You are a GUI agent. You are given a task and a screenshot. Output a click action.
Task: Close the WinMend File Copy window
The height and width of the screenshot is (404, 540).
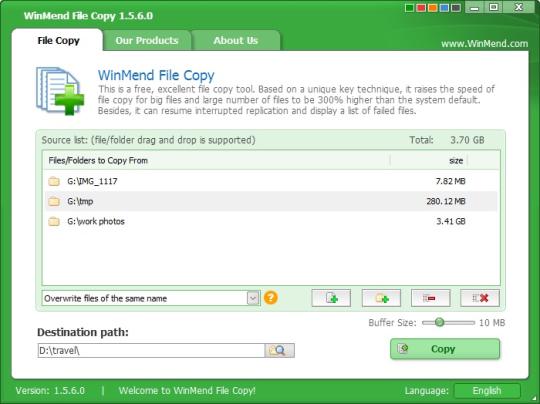(519, 8)
